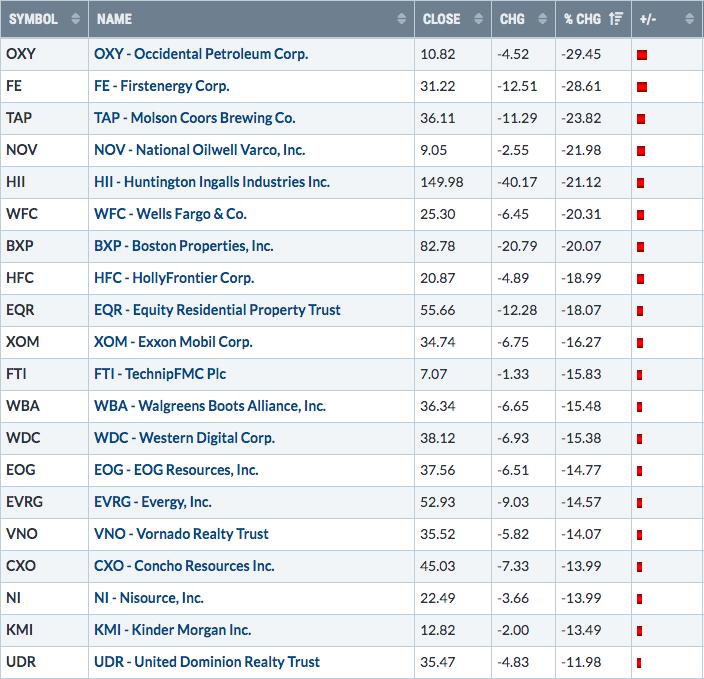Screen dimensions: 704x679
Task: Toggle the % CHG sort direction icon
Action: 616,19
